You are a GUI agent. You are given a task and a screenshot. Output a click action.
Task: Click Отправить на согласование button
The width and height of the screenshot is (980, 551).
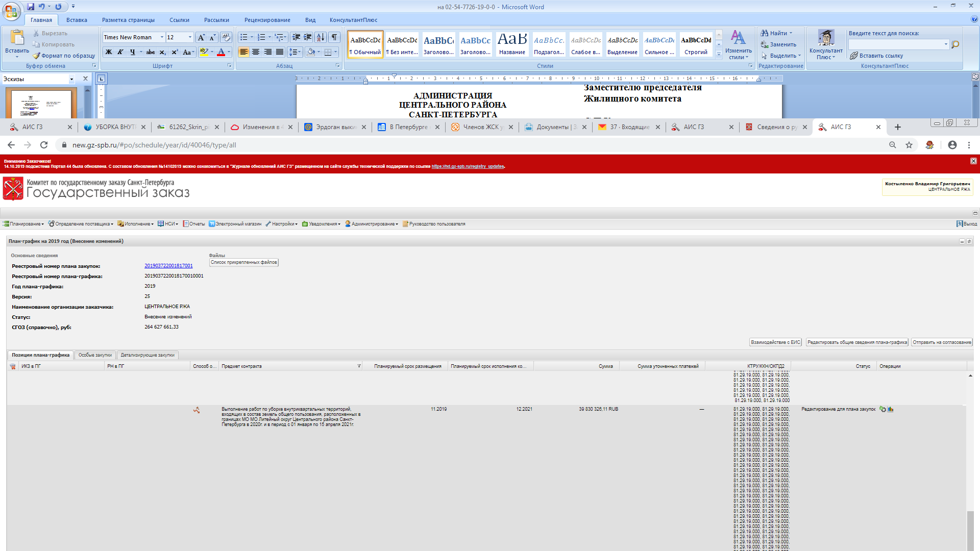(942, 342)
